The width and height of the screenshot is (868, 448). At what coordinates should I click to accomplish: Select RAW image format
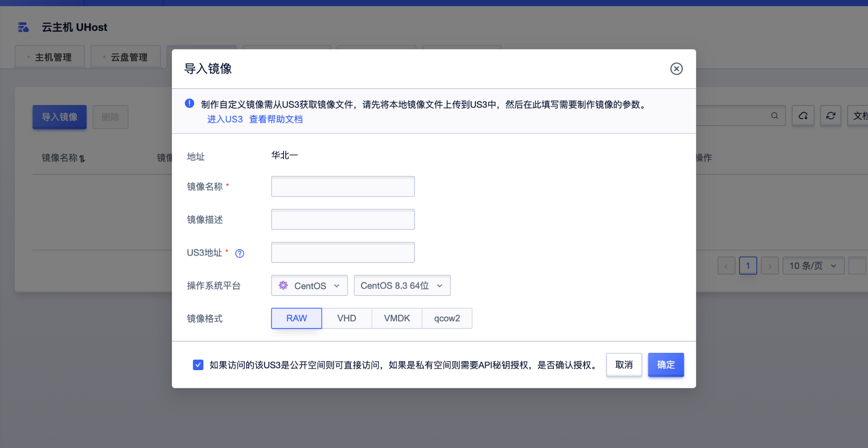[297, 318]
